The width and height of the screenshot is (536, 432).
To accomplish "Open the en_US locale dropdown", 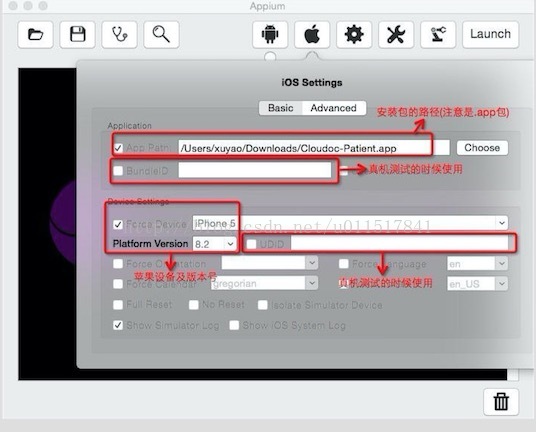I will [x=478, y=284].
